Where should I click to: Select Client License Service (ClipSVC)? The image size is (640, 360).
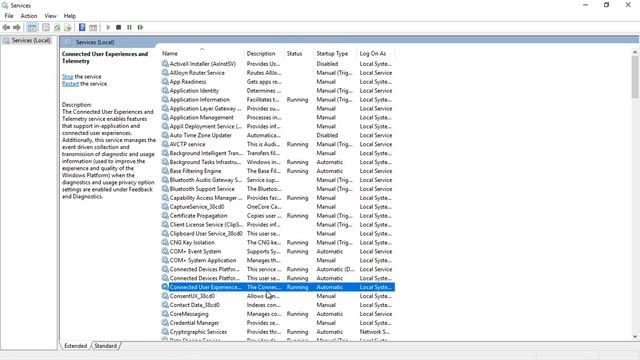[x=278, y=224]
